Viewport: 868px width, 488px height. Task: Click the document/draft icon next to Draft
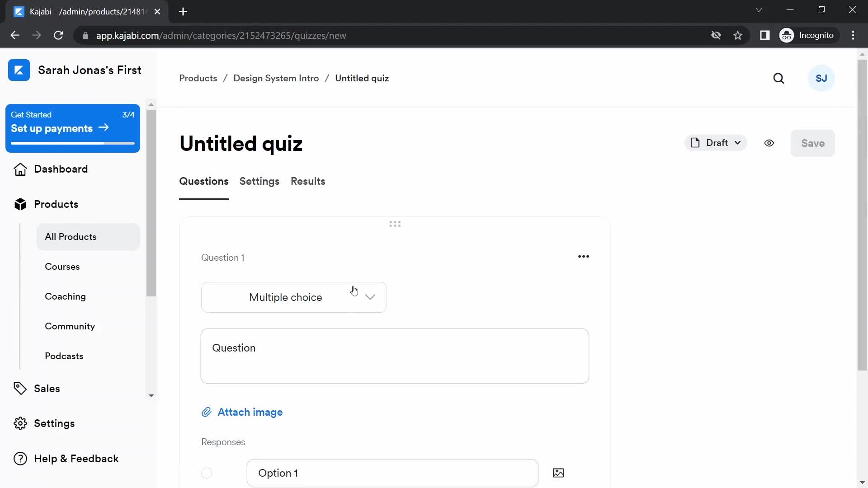point(695,143)
